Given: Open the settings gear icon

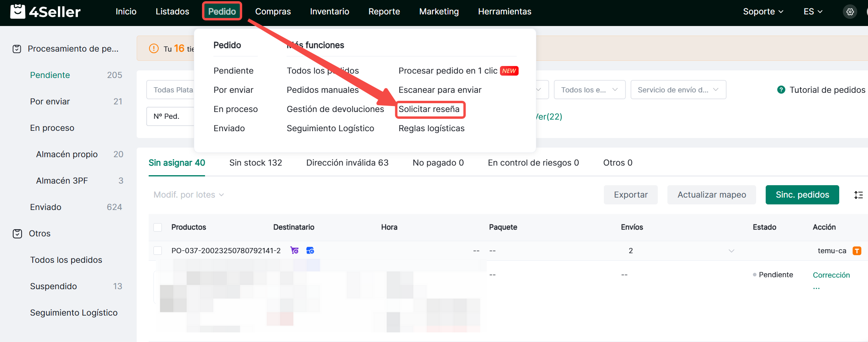Looking at the screenshot, I should click(x=850, y=12).
